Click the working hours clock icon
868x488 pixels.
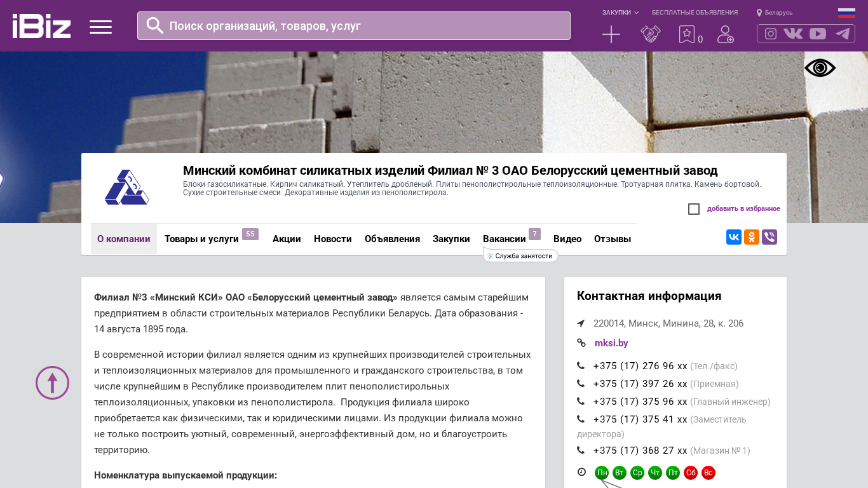point(581,472)
